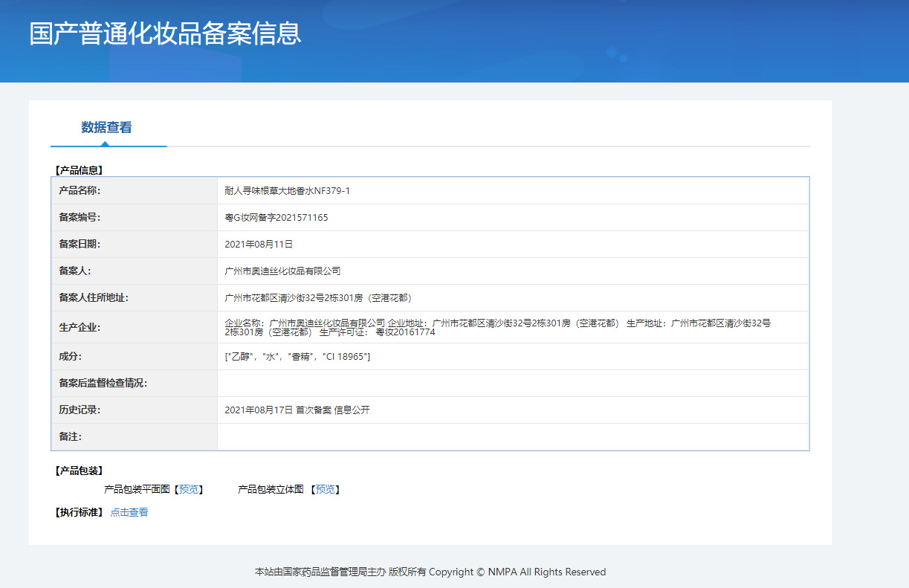This screenshot has width=909, height=588.
Task: Click the 产品名称 label
Action: pyautogui.click(x=80, y=191)
